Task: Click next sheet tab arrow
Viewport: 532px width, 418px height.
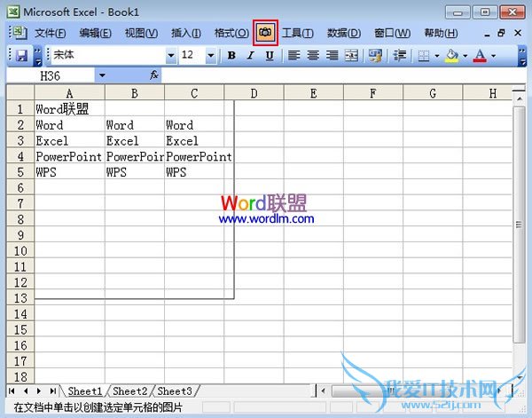Action: coord(39,391)
